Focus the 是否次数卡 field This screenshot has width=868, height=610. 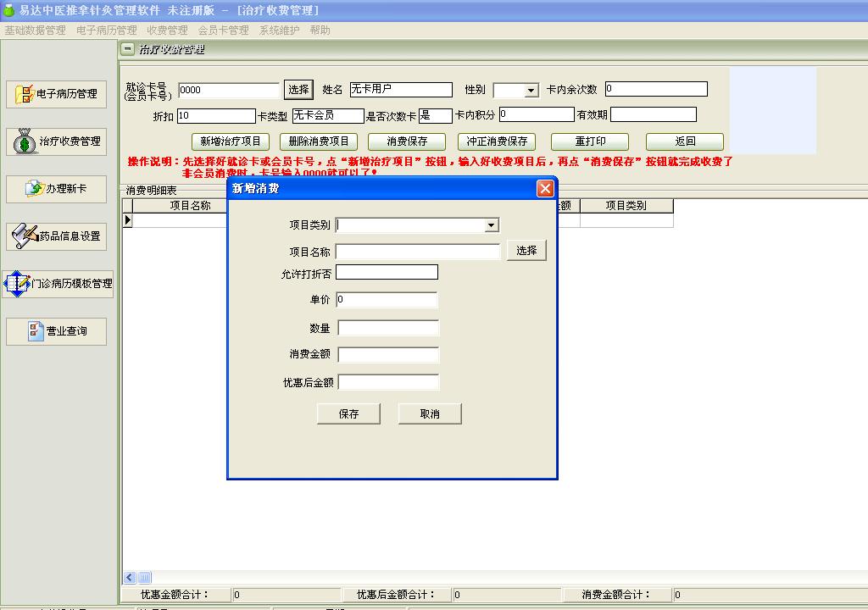(436, 116)
